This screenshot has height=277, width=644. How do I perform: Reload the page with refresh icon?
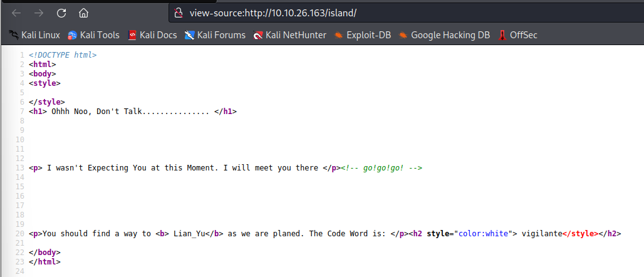tap(61, 13)
